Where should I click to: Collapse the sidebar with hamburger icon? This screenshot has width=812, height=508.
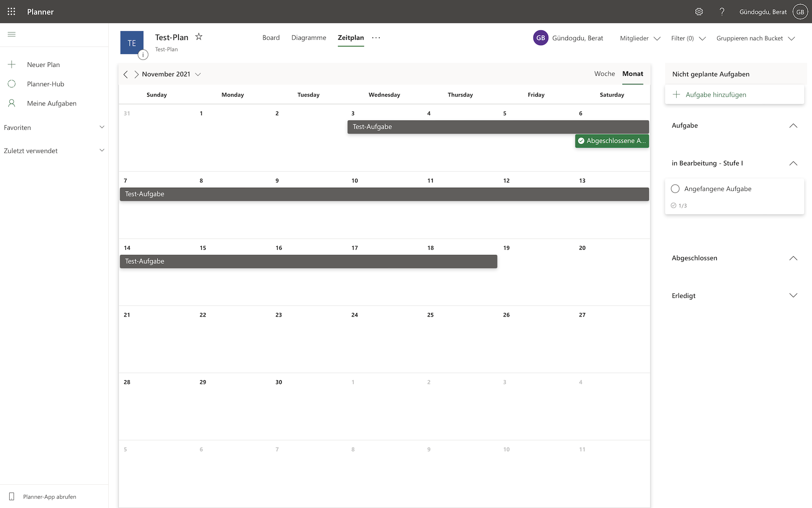click(x=12, y=34)
